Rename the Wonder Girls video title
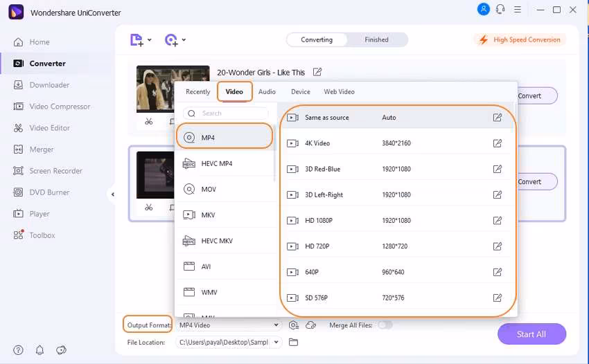589x364 pixels. click(x=317, y=72)
